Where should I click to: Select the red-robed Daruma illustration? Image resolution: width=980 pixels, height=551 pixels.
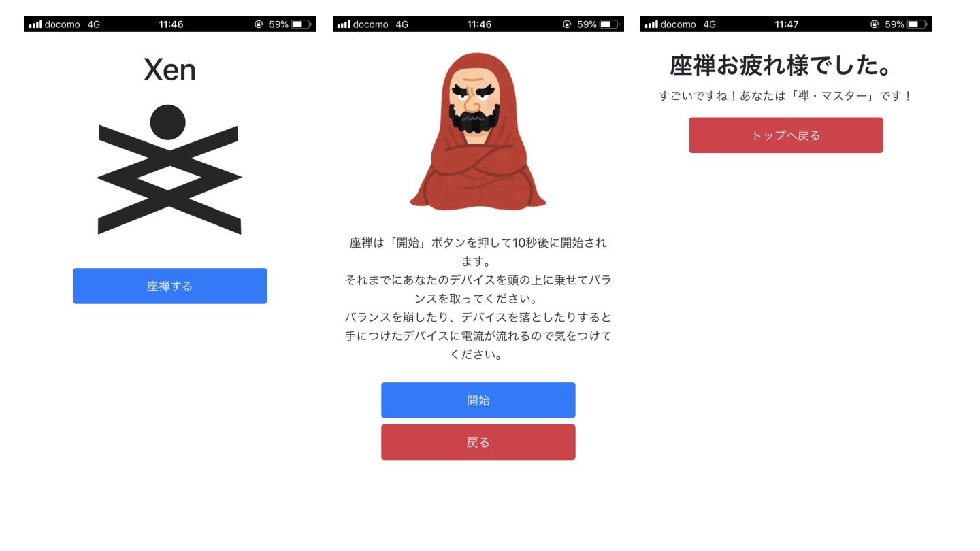click(478, 131)
